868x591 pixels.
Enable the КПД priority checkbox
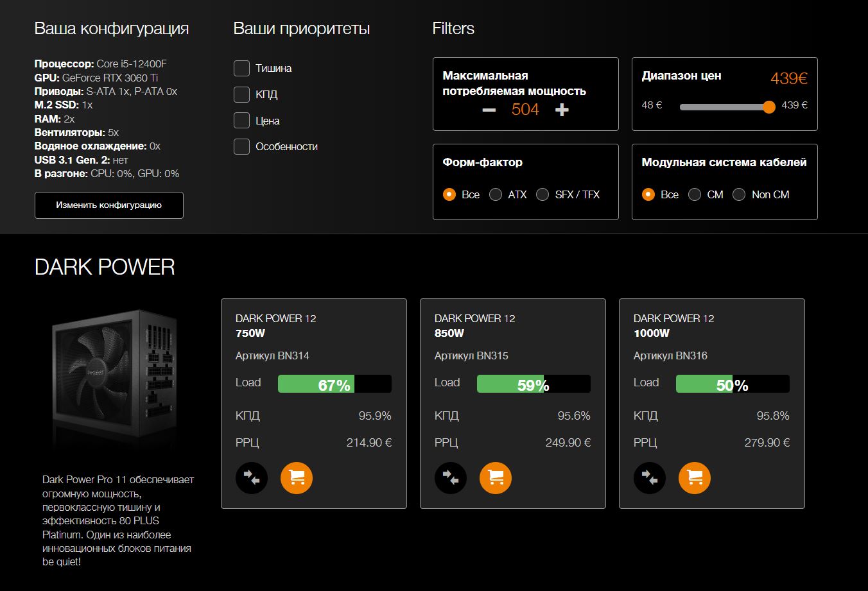click(x=241, y=94)
